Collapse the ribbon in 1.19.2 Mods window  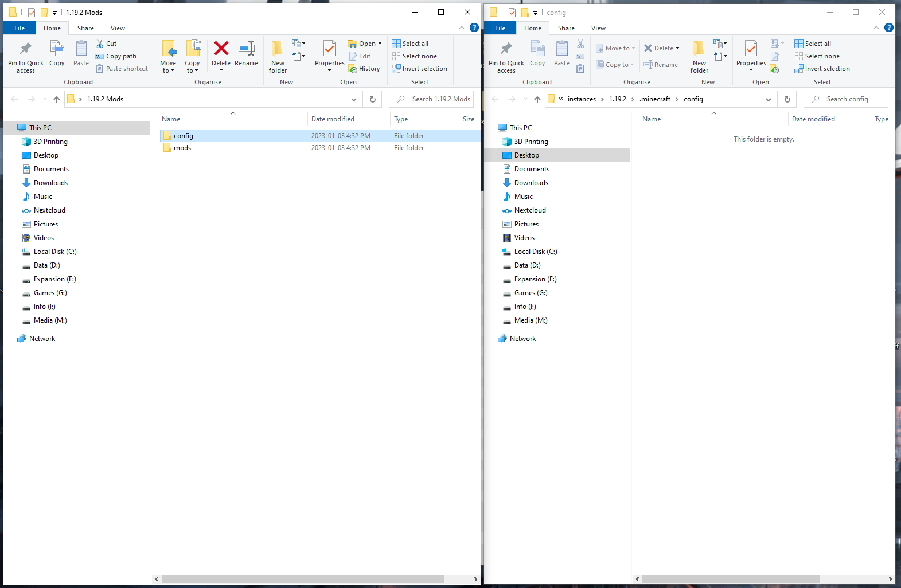pyautogui.click(x=462, y=28)
